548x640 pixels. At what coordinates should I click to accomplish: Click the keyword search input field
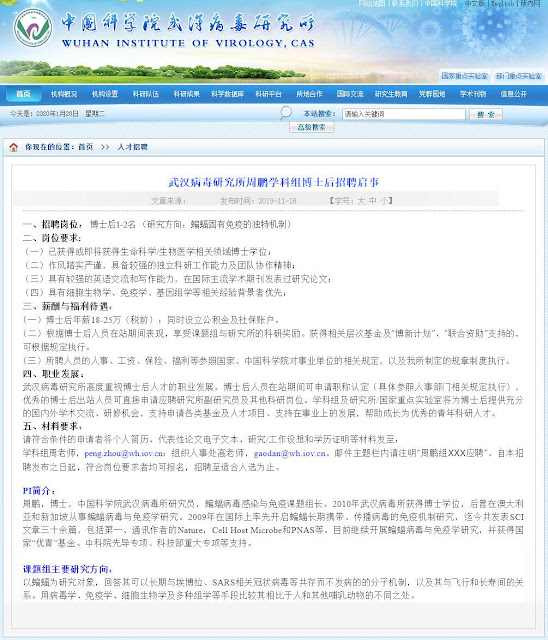(404, 114)
